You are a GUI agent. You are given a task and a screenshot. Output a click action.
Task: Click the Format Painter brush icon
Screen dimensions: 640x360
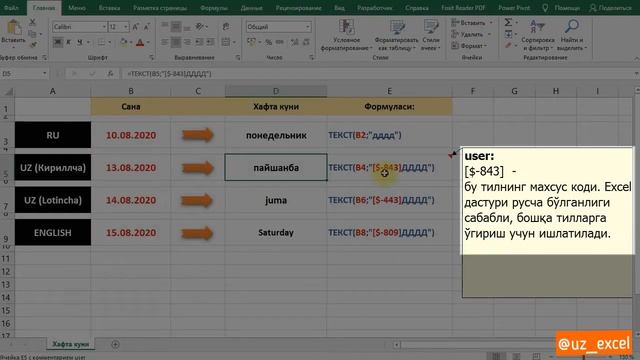coord(33,44)
